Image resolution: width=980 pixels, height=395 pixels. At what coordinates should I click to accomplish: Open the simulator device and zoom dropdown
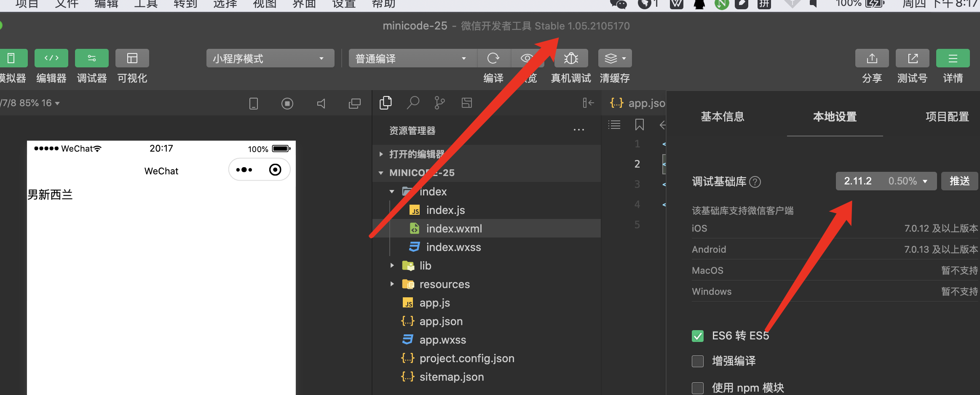coord(29,103)
